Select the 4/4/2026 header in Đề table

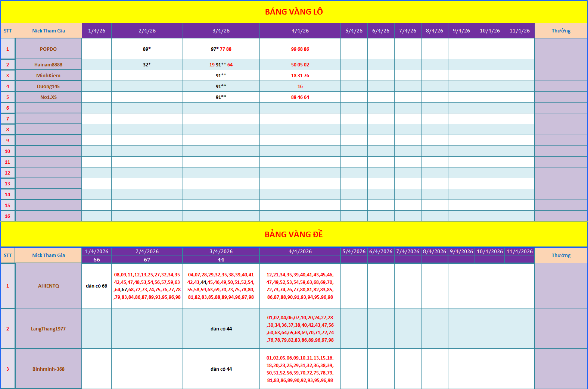click(300, 251)
